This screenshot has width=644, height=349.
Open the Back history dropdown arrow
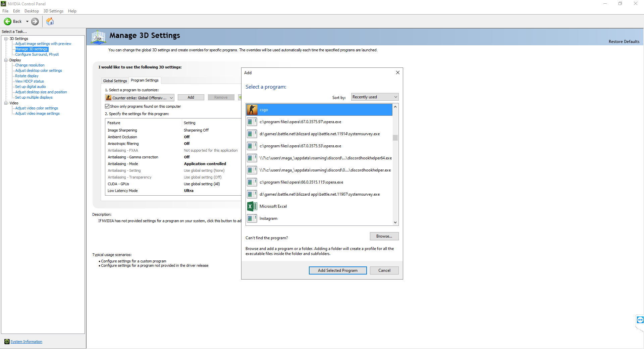click(x=27, y=21)
